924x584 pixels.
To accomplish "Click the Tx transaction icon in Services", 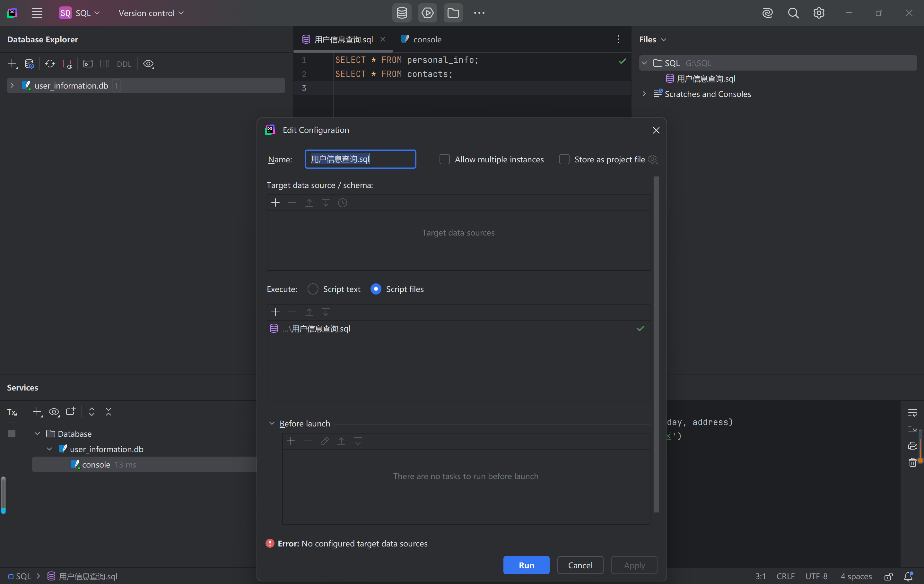I will click(x=12, y=412).
